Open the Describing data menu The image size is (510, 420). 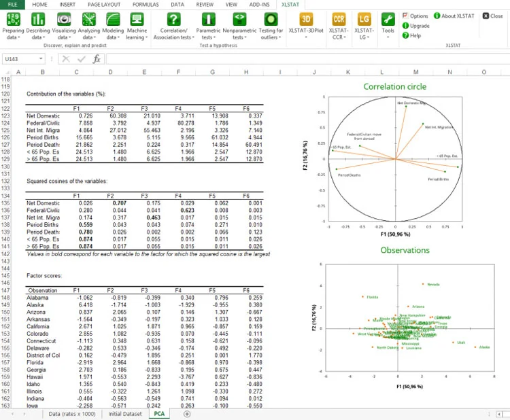[37, 26]
